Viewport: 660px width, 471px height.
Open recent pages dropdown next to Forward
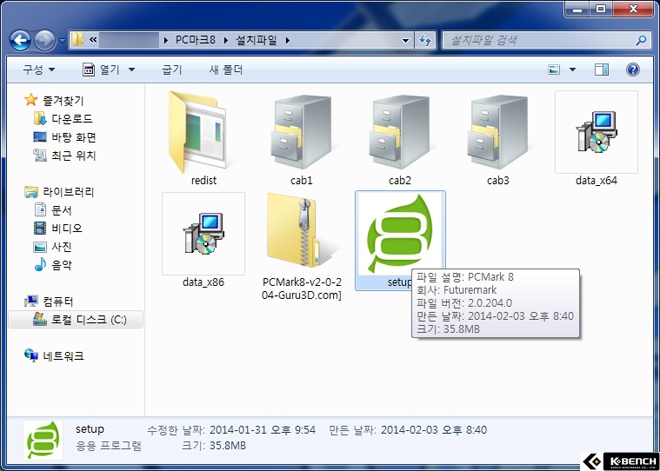[62, 41]
